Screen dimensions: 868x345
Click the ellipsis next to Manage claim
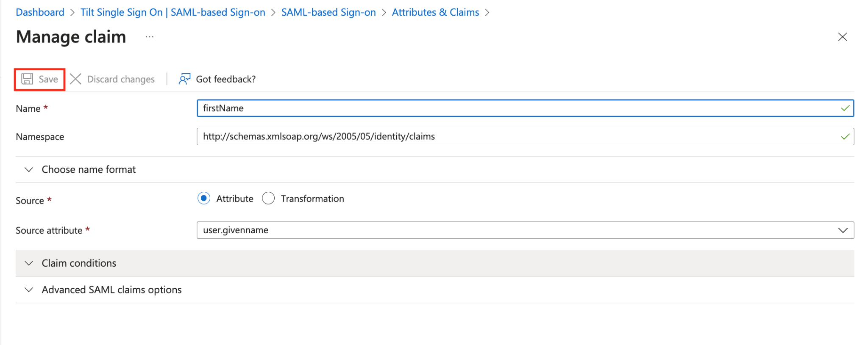click(x=150, y=37)
